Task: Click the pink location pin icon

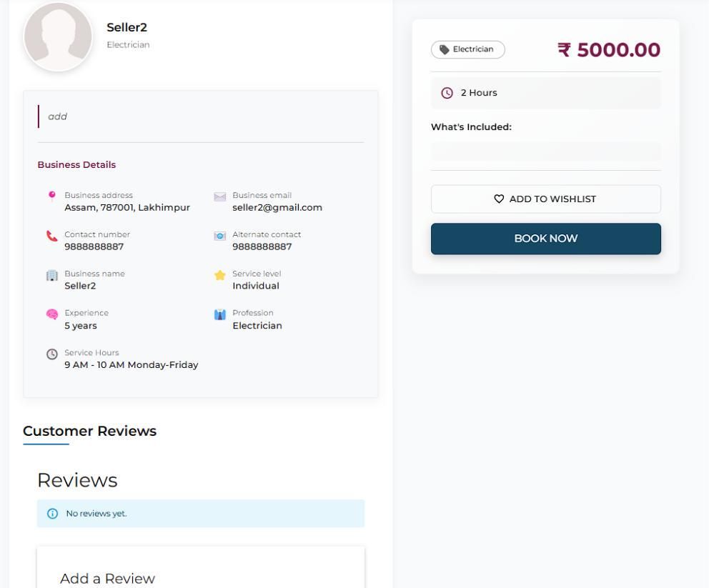Action: [51, 196]
